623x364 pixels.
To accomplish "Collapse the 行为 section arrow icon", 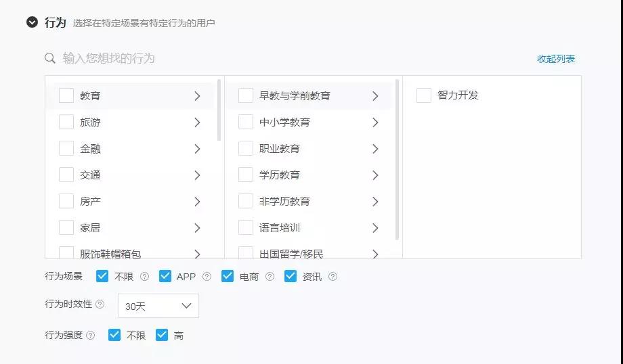I will click(x=32, y=22).
